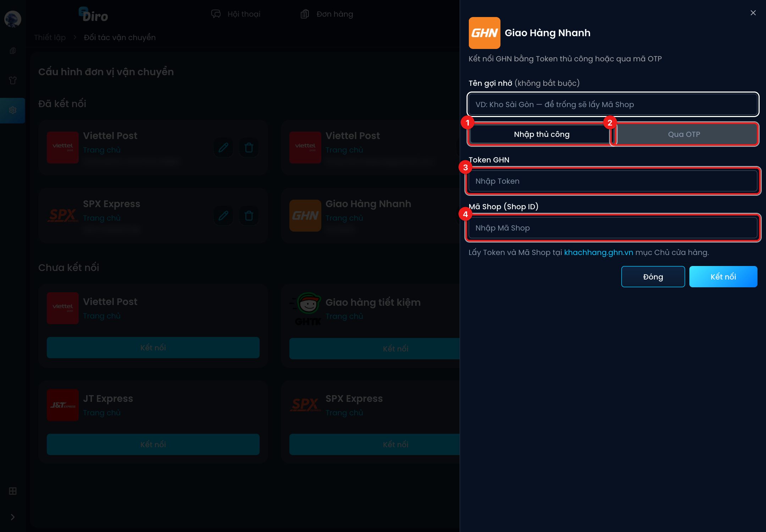This screenshot has height=532, width=766.
Task: Expand the sidebar with the chevron arrow
Action: click(x=13, y=517)
